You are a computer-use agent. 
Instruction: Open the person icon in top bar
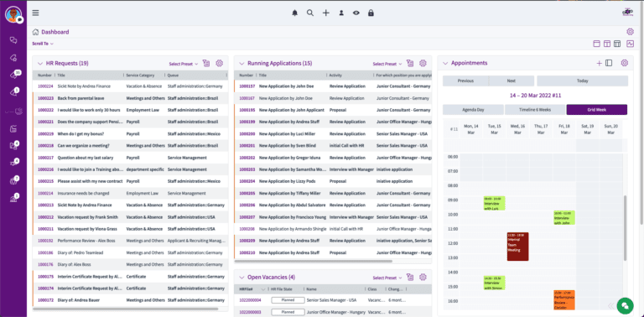pyautogui.click(x=341, y=13)
